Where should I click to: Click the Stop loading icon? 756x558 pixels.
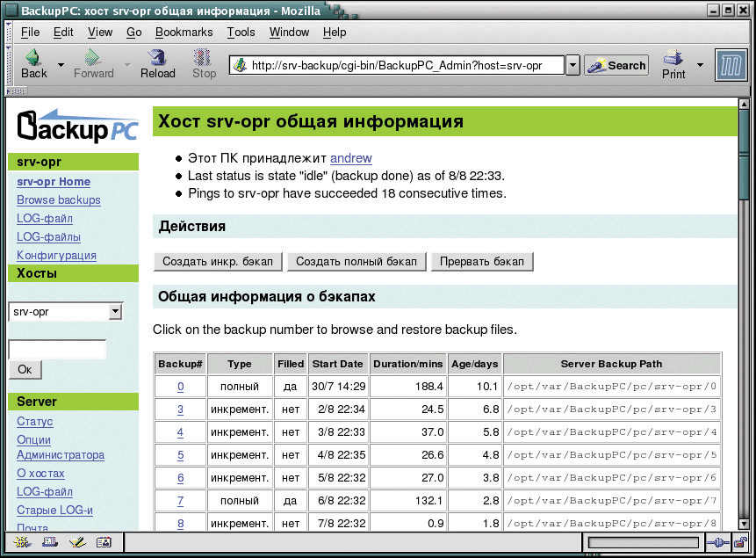pos(204,63)
